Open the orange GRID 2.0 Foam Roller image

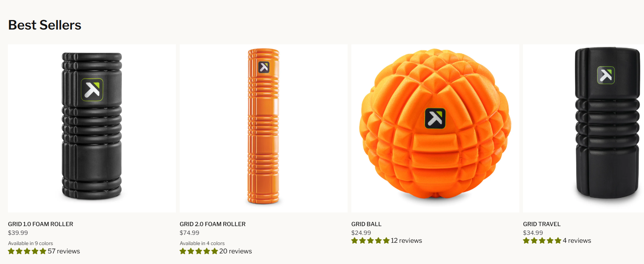[x=264, y=128]
